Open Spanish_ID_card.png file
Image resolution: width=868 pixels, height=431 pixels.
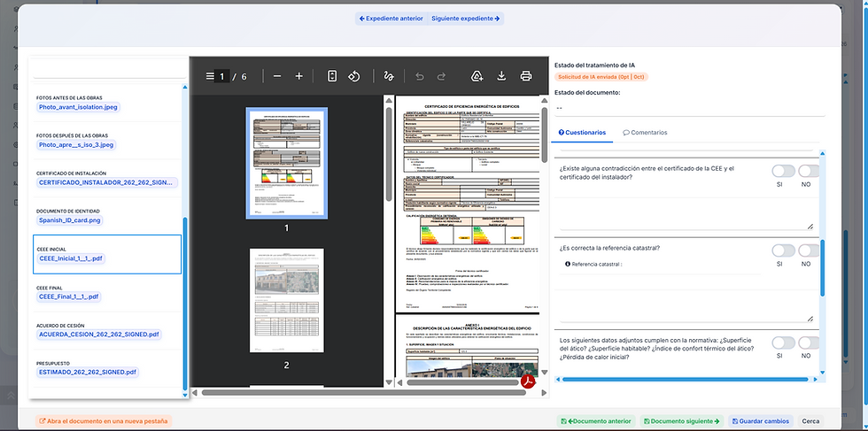coord(70,220)
